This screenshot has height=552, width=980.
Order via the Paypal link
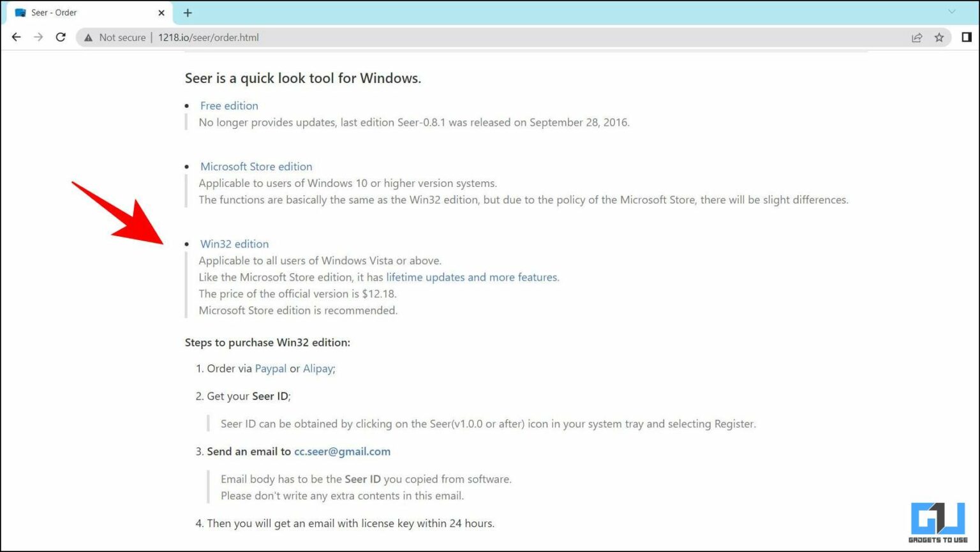[x=271, y=368]
